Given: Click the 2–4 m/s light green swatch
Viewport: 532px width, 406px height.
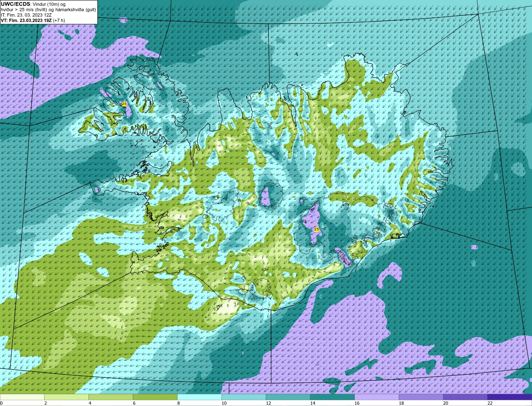Looking at the screenshot, I should tap(66, 397).
